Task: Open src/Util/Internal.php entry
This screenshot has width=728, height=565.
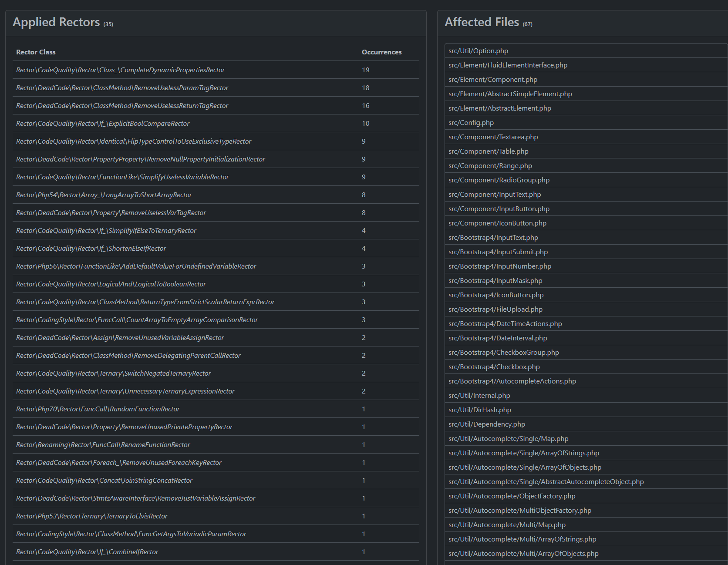Action: pyautogui.click(x=586, y=395)
